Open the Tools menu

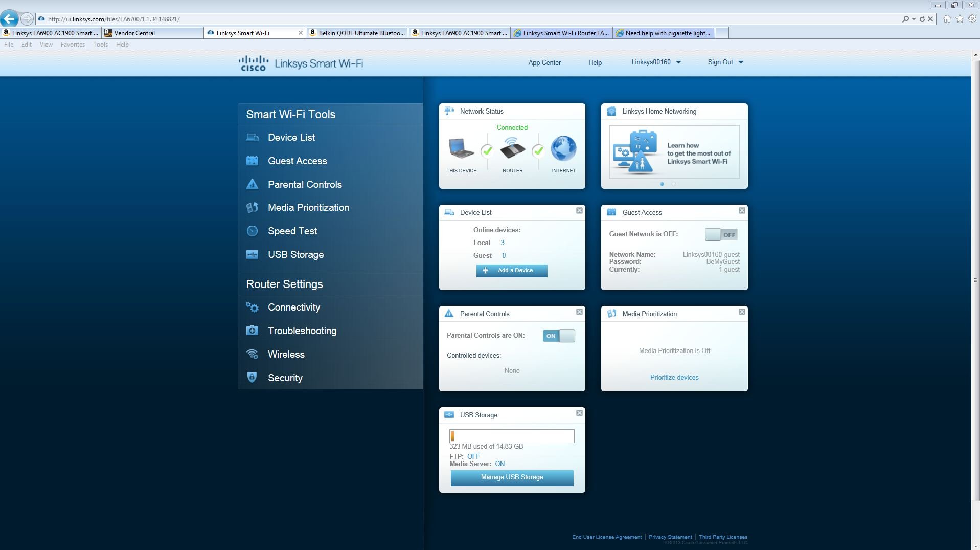(100, 45)
